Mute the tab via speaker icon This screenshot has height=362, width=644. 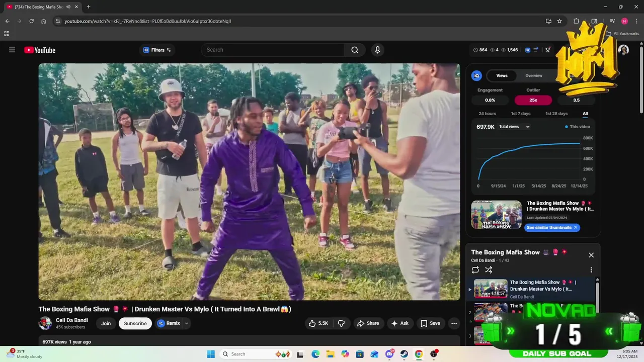coord(68,7)
